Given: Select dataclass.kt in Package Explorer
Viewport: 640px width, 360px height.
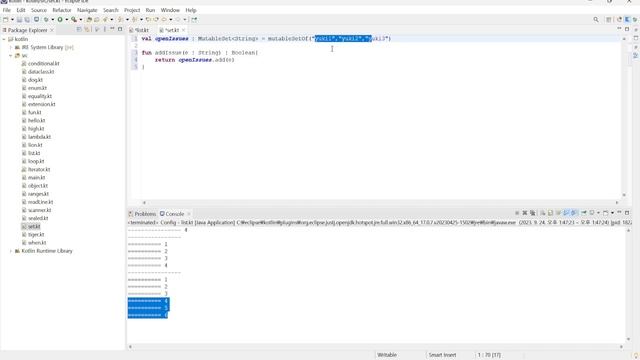Looking at the screenshot, I should pos(41,72).
